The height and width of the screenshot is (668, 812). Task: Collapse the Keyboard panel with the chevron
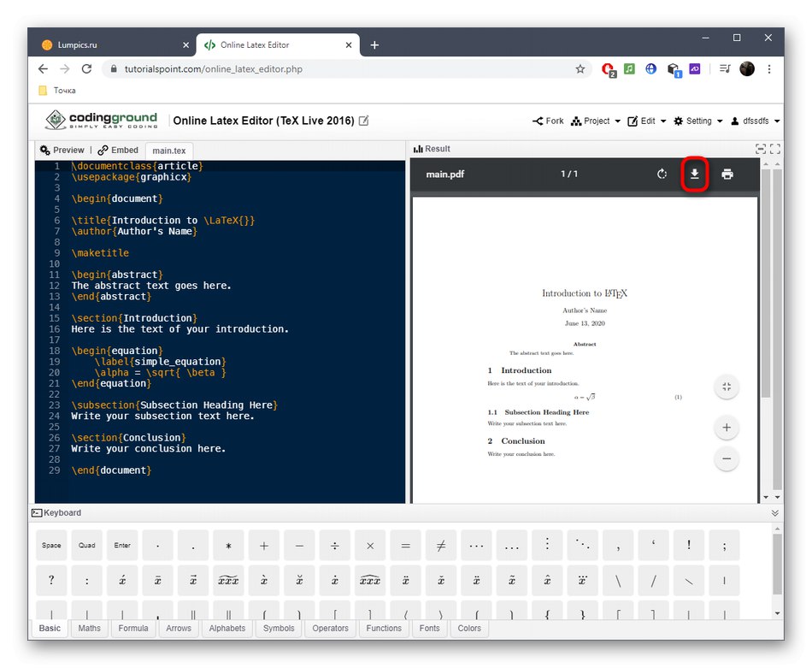[775, 512]
